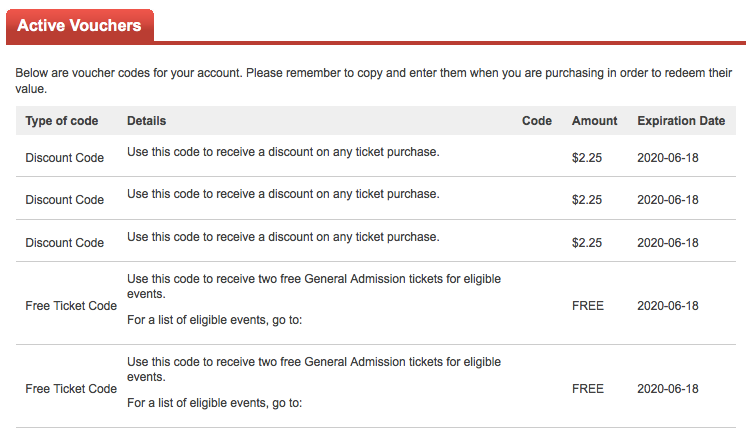Select the first Discount Code row label
The image size is (746, 428).
tap(64, 158)
